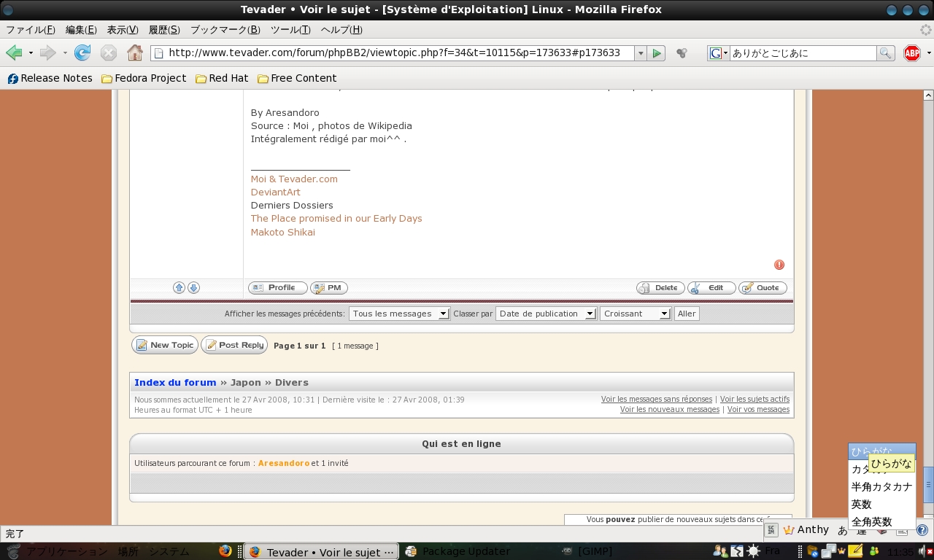Open 'Voir les messages sans réponses' link

tap(657, 400)
